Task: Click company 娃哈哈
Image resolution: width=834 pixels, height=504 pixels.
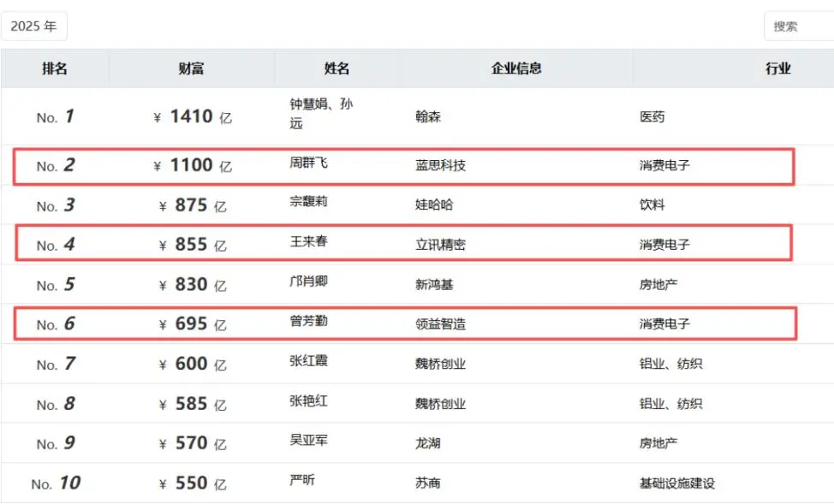Action: 434,205
